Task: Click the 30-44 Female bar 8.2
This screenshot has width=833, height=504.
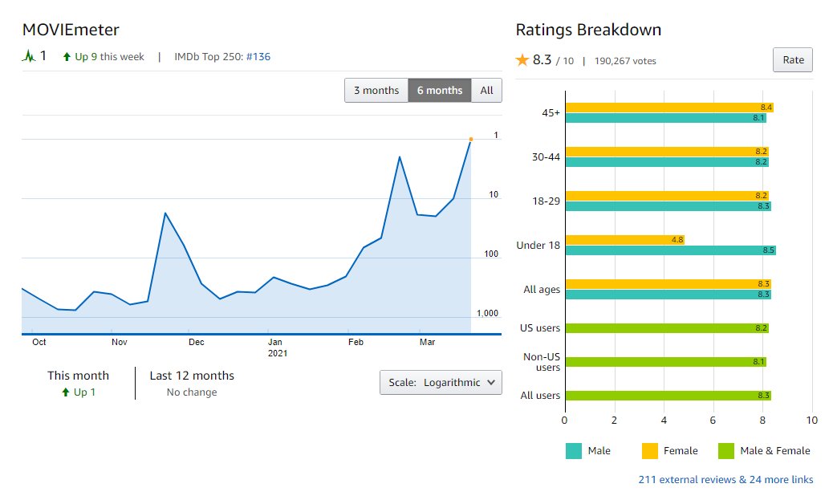Action: pos(667,152)
